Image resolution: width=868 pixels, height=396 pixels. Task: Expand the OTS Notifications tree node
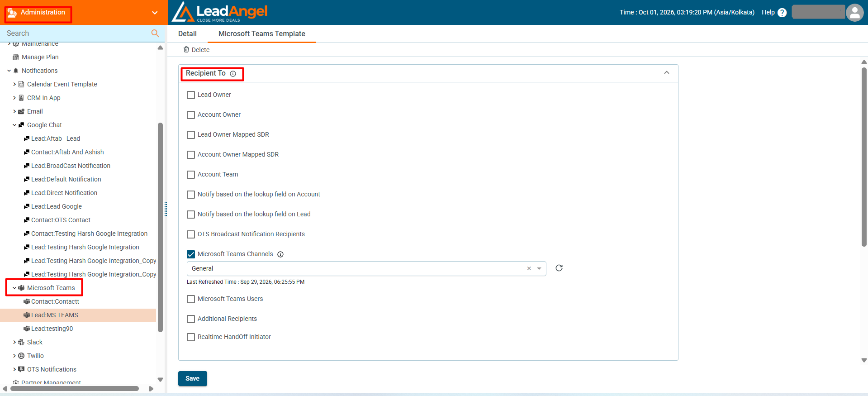point(14,369)
